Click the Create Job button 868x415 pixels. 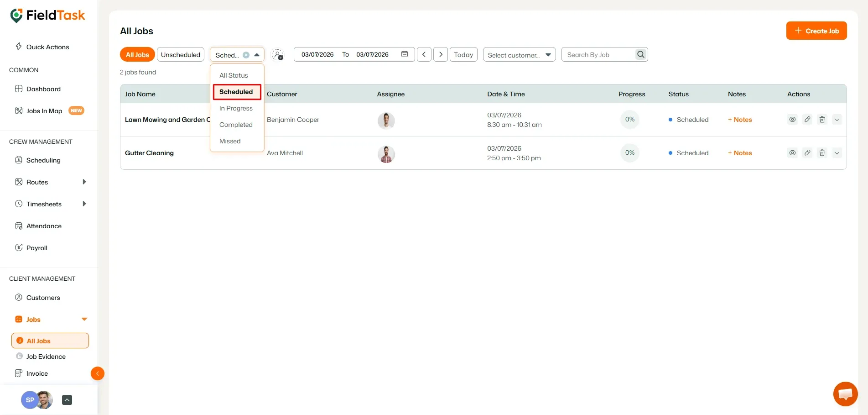click(816, 31)
